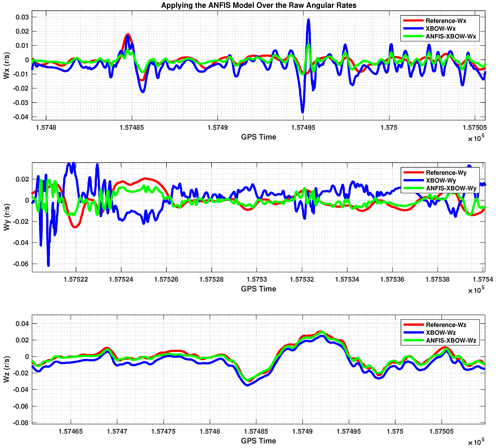The width and height of the screenshot is (496, 448).
Task: Click the Reference-Wx legend entry
Action: click(446, 21)
